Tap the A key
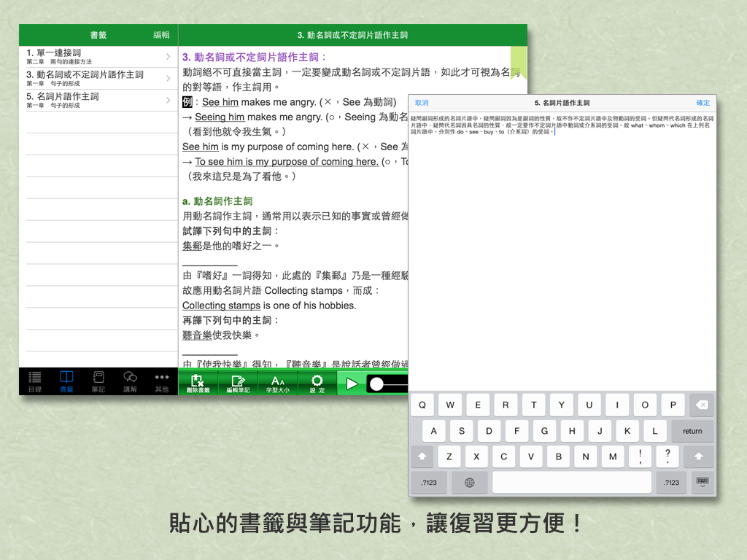 (433, 431)
